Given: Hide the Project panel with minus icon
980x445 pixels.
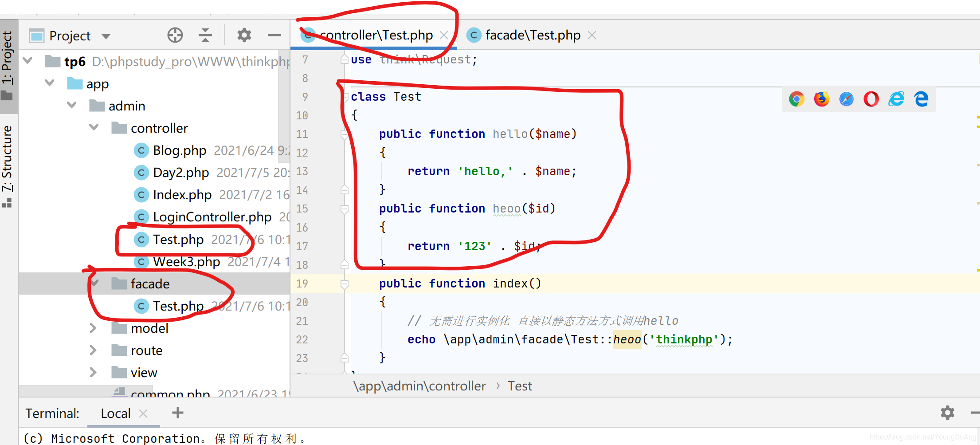Looking at the screenshot, I should coord(274,35).
